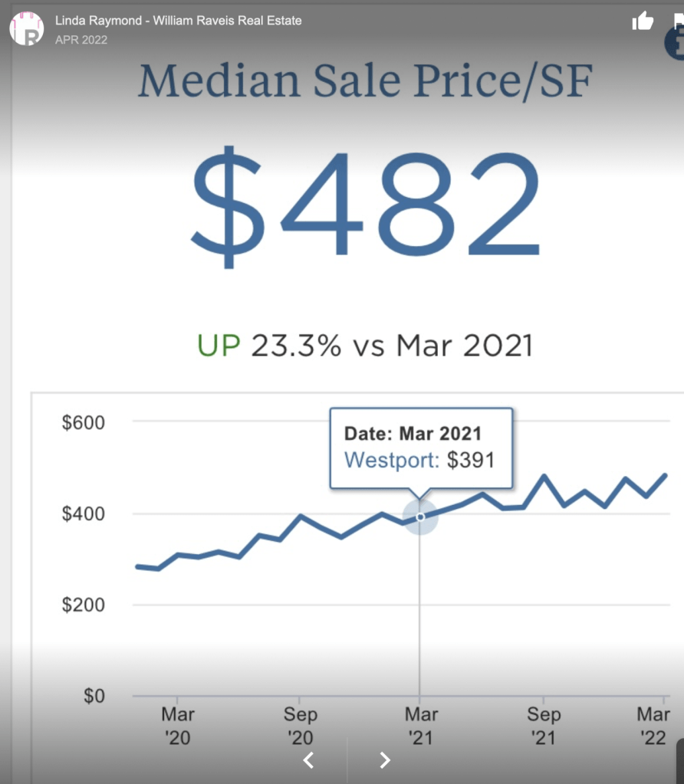
Task: Click the flag icon at top right
Action: (x=678, y=21)
